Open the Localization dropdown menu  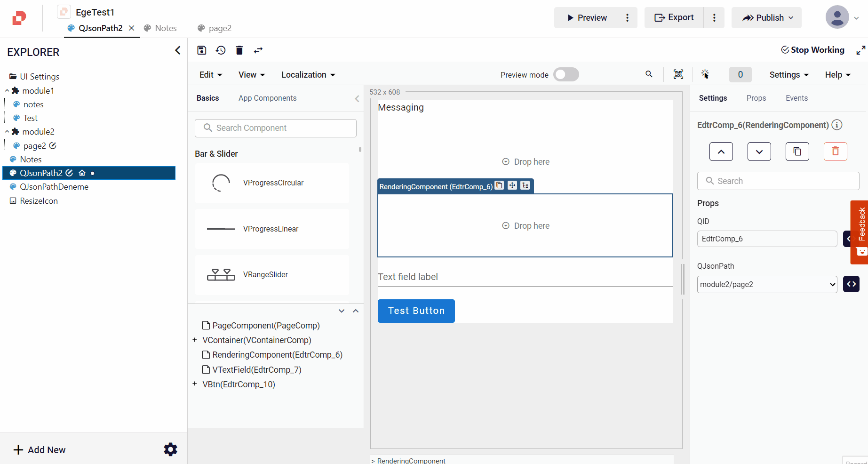[308, 75]
